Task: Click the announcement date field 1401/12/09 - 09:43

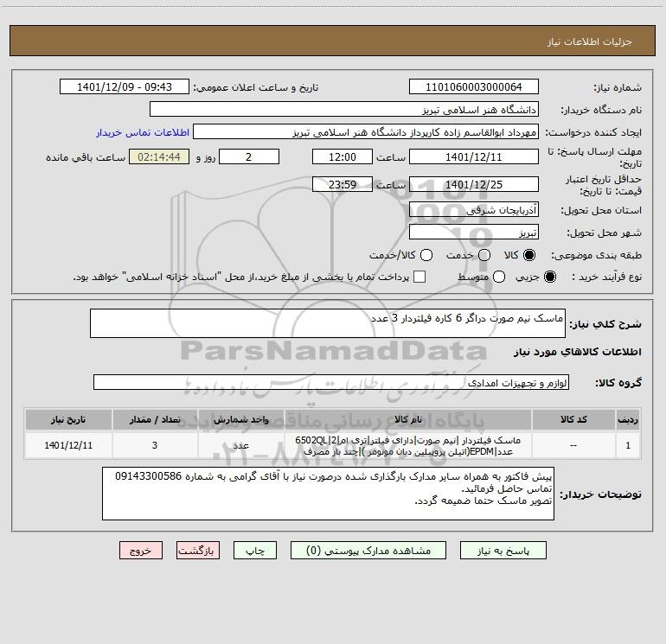Action: point(125,87)
